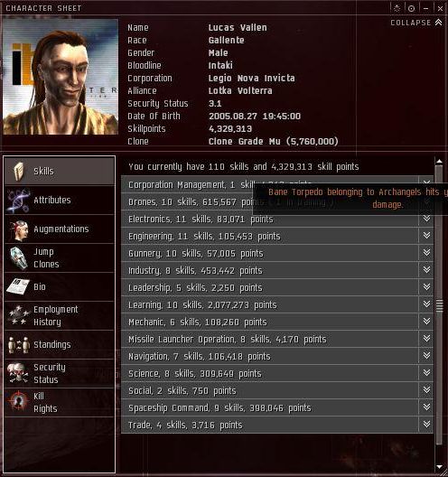Image resolution: width=448 pixels, height=477 pixels.
Task: Select the Attributes DNA icon
Action: pos(18,201)
